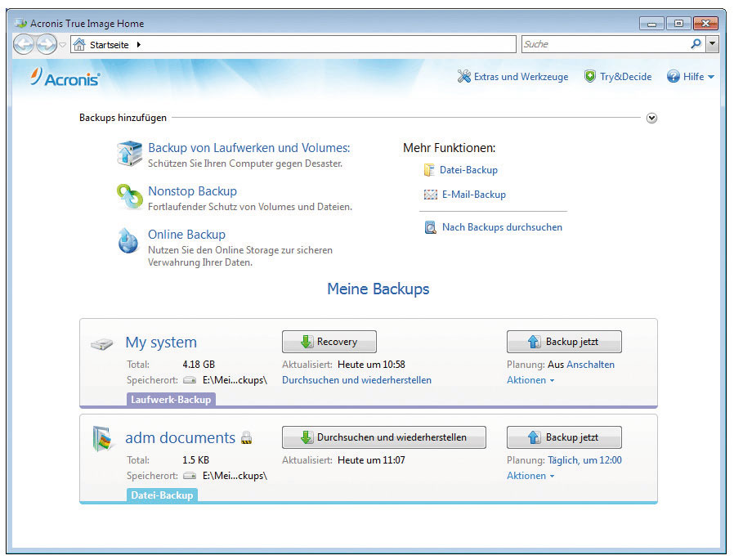Close the Acronis True Image Home window
This screenshot has width=734, height=560.
pos(706,24)
